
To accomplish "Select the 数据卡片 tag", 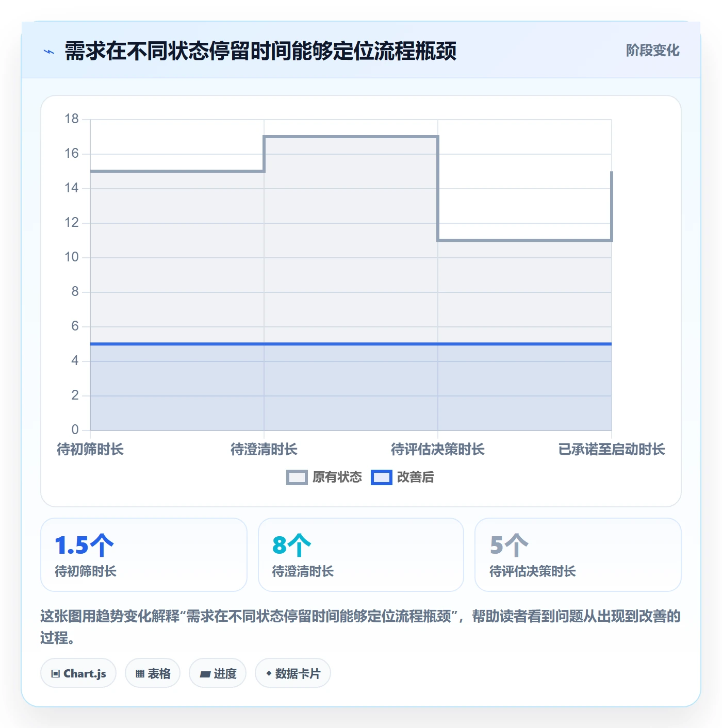I will coord(293,673).
